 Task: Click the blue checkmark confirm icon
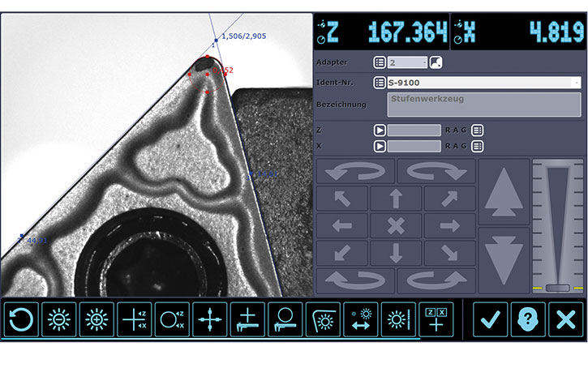click(x=490, y=320)
